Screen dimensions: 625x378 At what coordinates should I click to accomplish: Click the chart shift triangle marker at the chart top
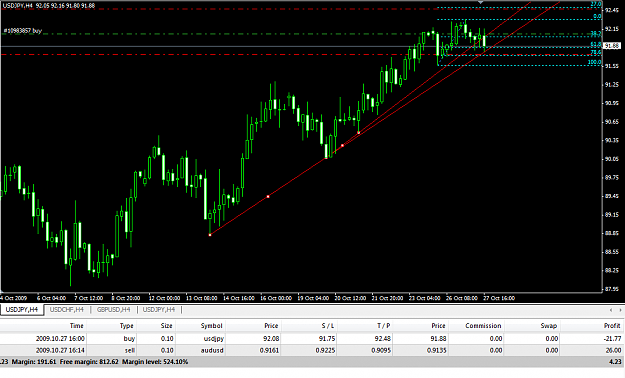[481, 2]
